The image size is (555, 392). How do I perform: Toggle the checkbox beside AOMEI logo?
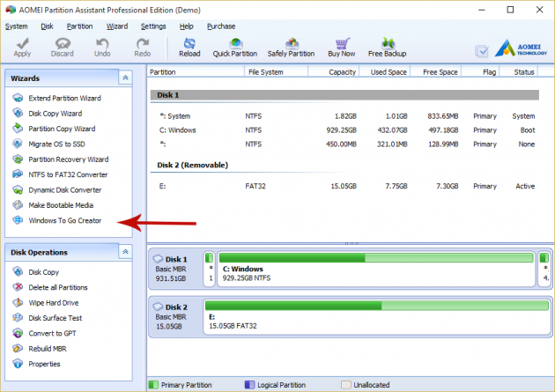pyautogui.click(x=482, y=51)
